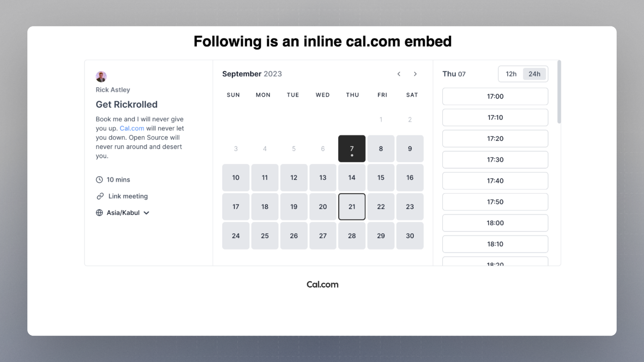Select the 18:00 slot for Thursday
Viewport: 644px width, 362px height.
point(495,223)
